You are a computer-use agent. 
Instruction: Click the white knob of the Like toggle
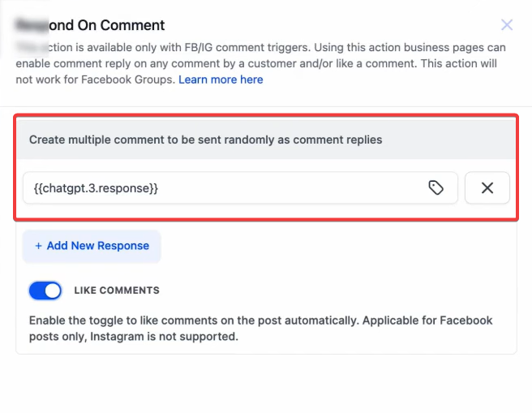point(53,290)
